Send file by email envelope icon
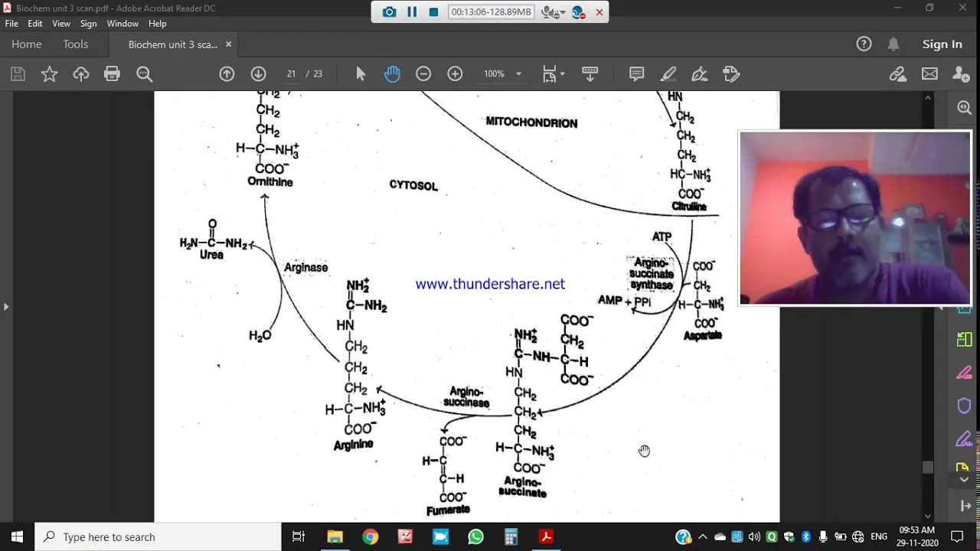980x551 pixels. pos(929,74)
